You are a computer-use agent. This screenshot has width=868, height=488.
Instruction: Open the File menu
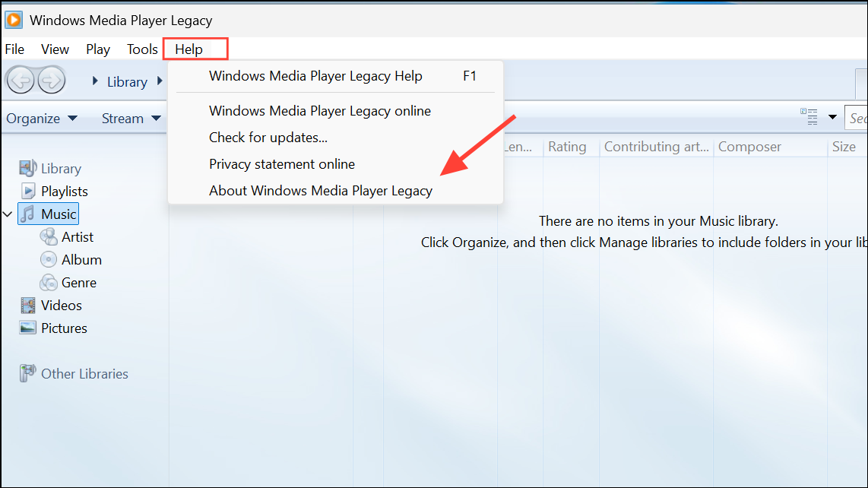(15, 49)
